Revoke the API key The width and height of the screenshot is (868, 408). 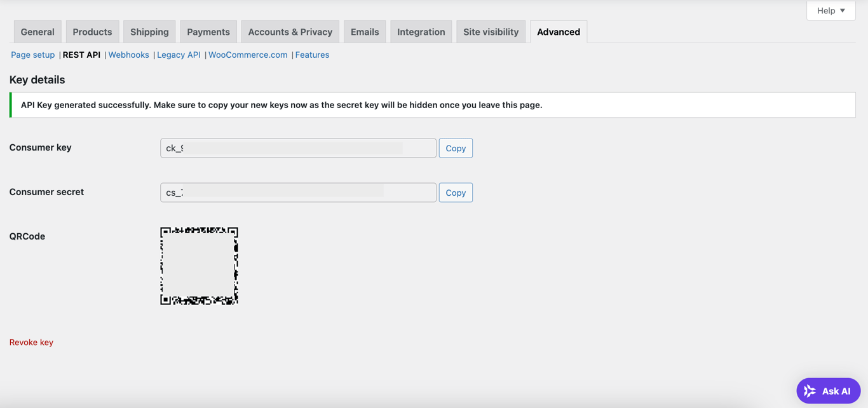(x=31, y=342)
